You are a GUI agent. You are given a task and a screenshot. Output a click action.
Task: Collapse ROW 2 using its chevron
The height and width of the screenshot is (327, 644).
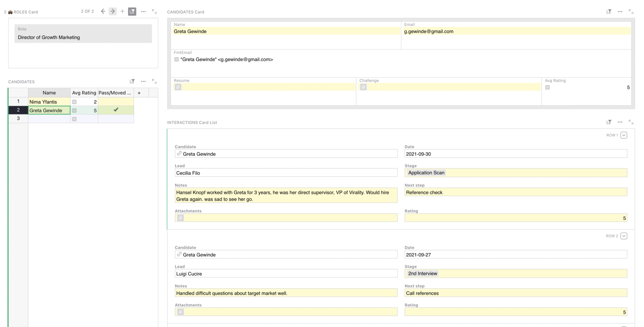[624, 236]
